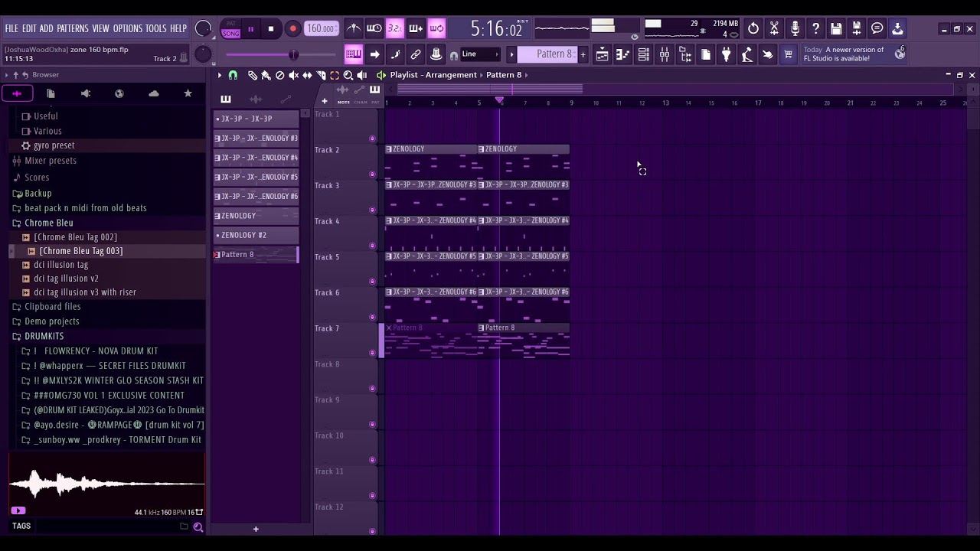Click one-click audio recording microphone

click(795, 29)
